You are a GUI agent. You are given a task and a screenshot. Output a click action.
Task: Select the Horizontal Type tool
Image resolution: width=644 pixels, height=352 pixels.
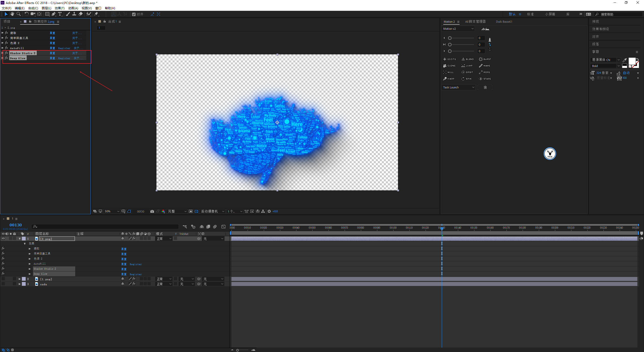tap(60, 14)
